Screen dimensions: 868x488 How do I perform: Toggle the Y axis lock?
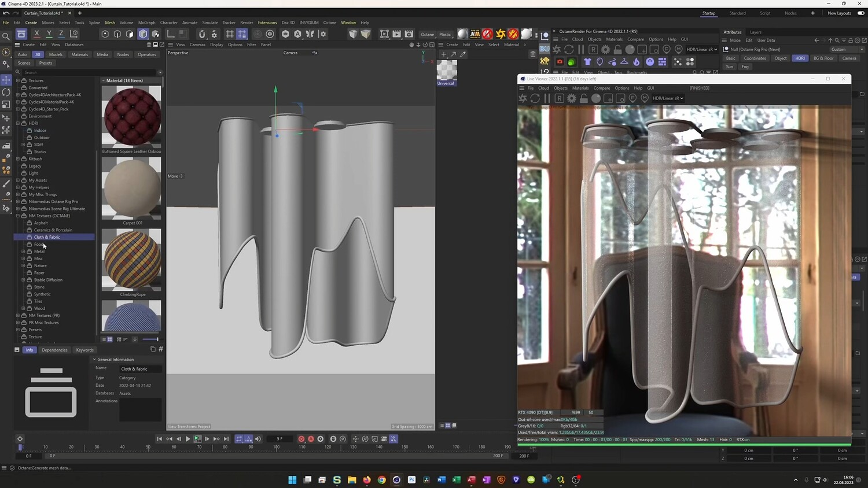(49, 34)
